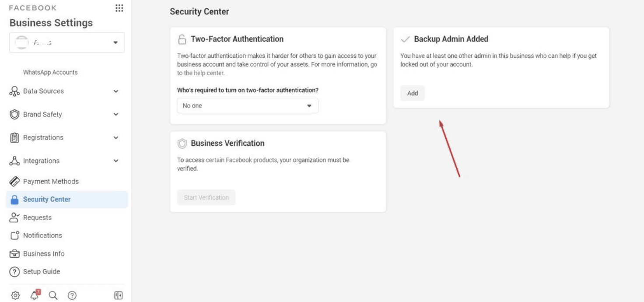This screenshot has height=302, width=644.
Task: Follow the 'go to the help center' link
Action: tap(276, 69)
